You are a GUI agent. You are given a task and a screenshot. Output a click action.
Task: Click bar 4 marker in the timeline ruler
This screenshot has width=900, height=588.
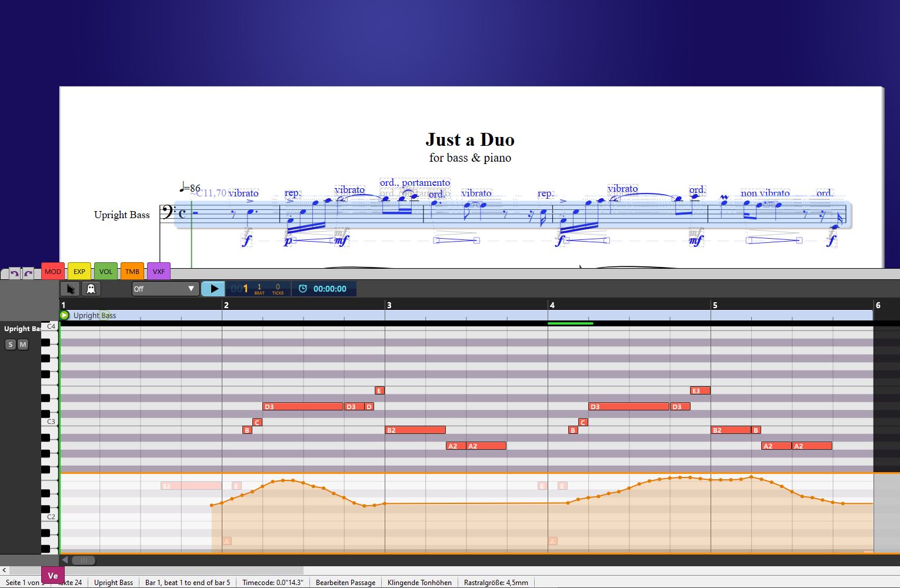point(552,305)
